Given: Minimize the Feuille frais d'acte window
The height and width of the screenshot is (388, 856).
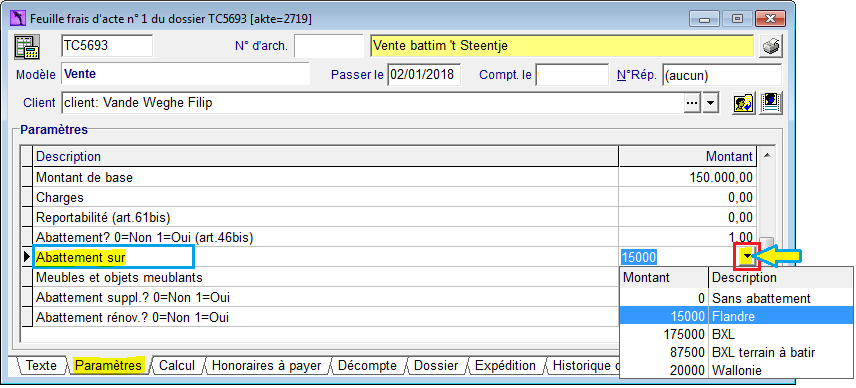Looking at the screenshot, I should tap(704, 20).
